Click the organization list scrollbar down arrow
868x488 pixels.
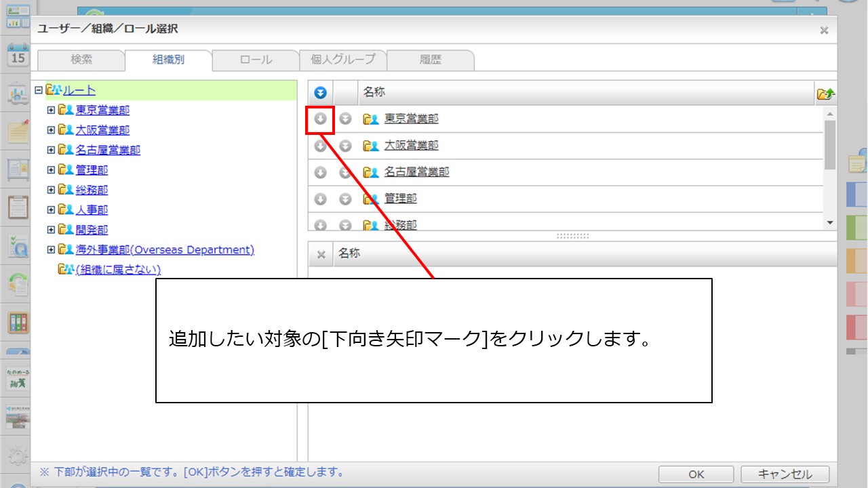(x=830, y=222)
